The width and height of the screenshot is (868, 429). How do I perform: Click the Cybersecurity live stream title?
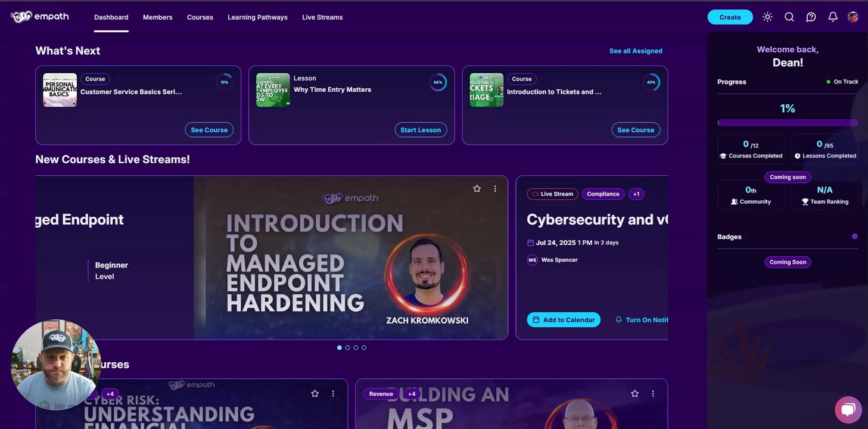point(598,219)
